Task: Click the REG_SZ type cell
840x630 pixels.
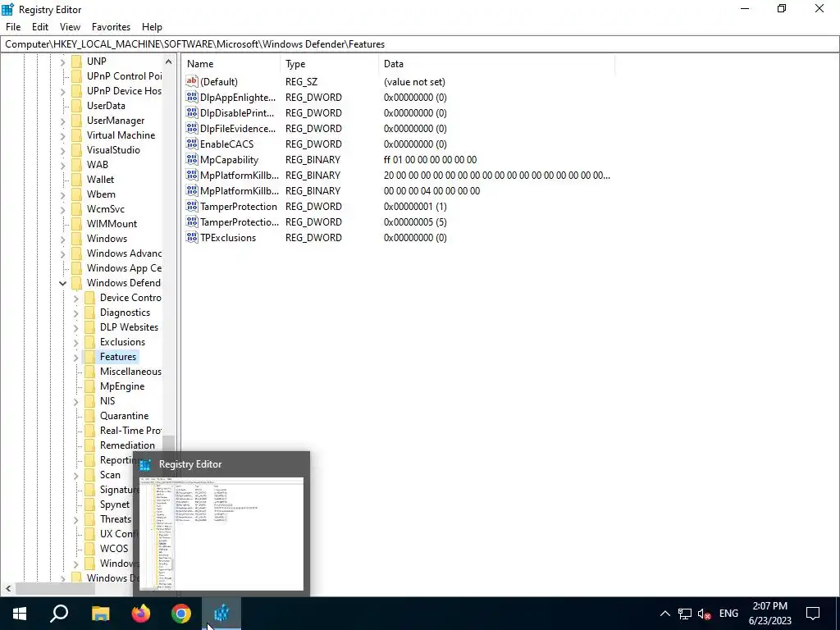Action: click(302, 82)
